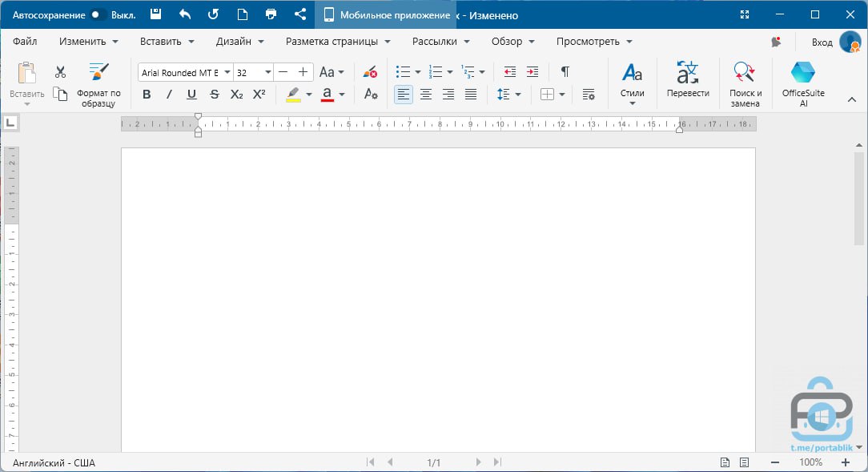The height and width of the screenshot is (472, 868).
Task: Open the Разметка страницы menu
Action: coord(338,41)
